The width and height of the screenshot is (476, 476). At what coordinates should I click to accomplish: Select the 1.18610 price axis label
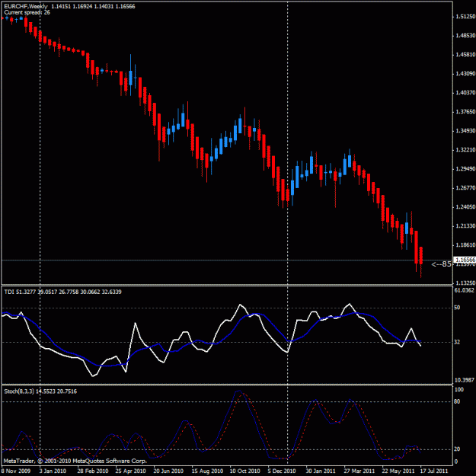coord(465,245)
